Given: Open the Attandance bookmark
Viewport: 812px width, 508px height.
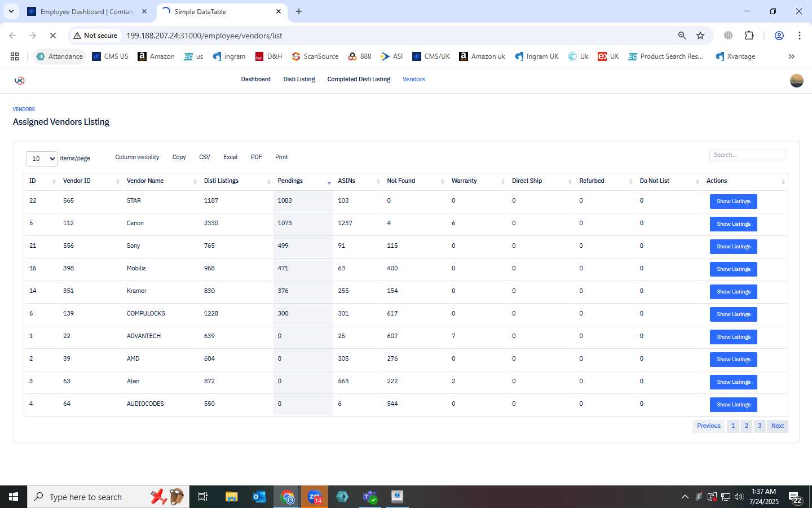Looking at the screenshot, I should (x=60, y=56).
